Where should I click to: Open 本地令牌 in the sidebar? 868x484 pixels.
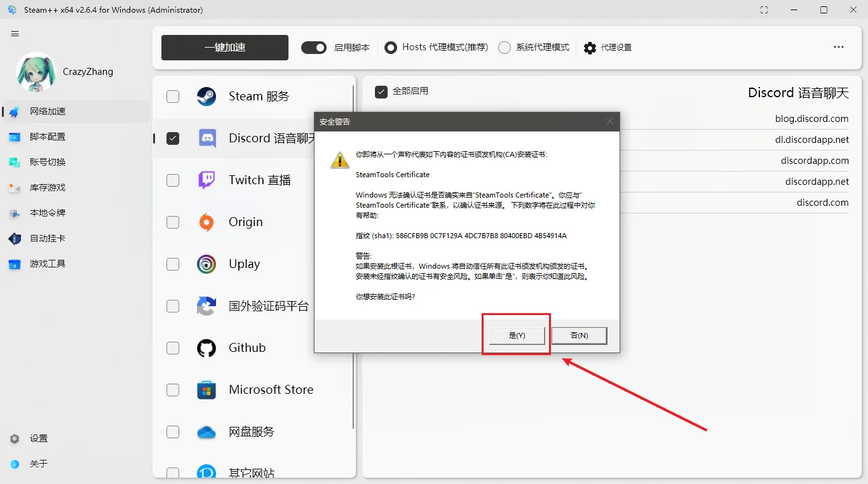[75, 213]
